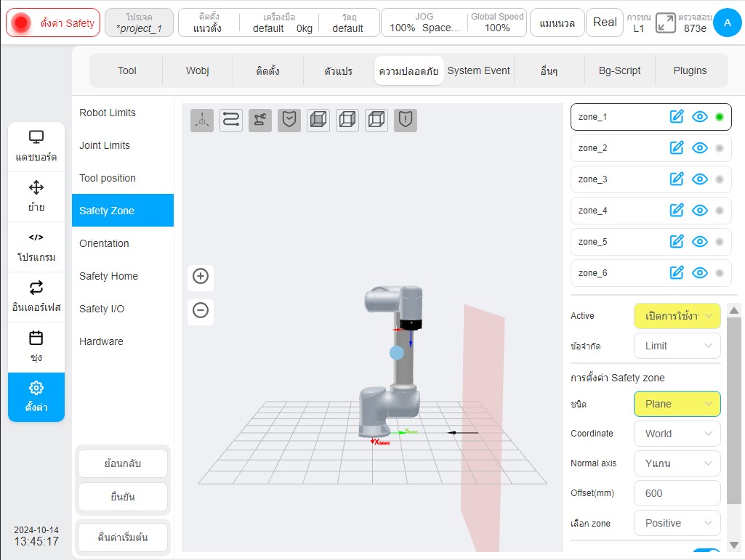Switch to the System Event tab
Screen dimensions: 745x560
pos(478,70)
